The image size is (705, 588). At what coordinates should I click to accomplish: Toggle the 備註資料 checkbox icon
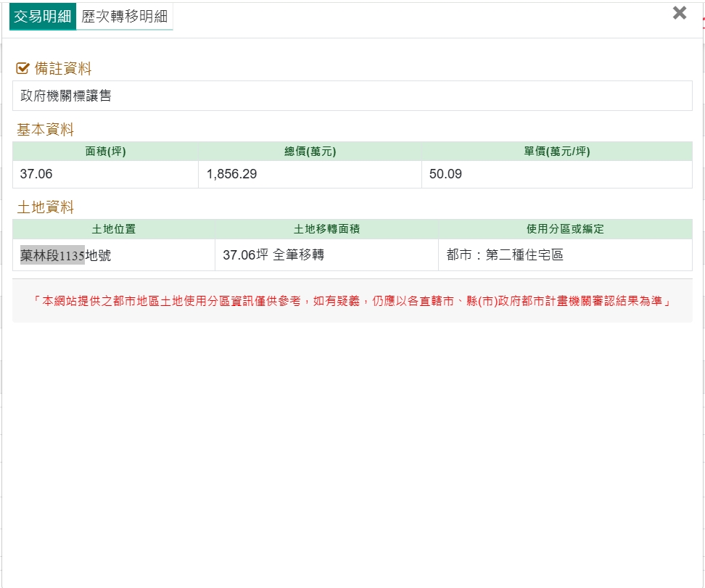pos(22,69)
